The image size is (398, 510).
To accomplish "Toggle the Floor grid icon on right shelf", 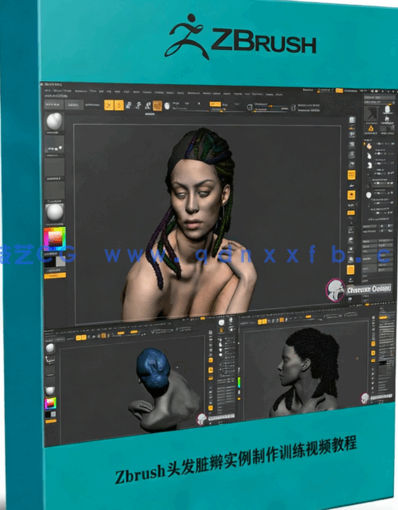I will click(x=351, y=185).
